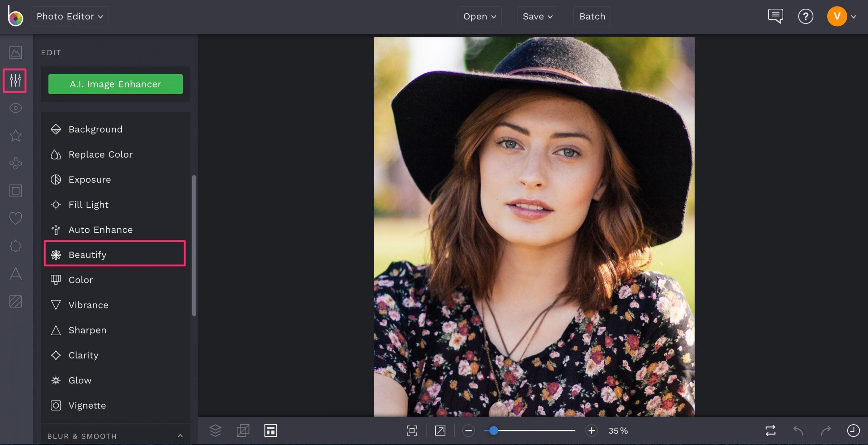Collapse the Blur & Smooth section
This screenshot has height=445, width=868.
coord(180,436)
